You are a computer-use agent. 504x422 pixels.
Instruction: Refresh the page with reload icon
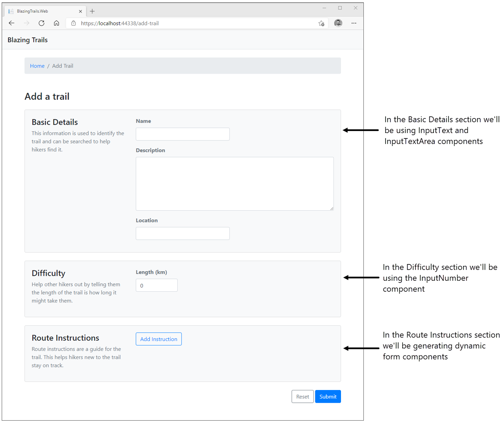[x=41, y=23]
